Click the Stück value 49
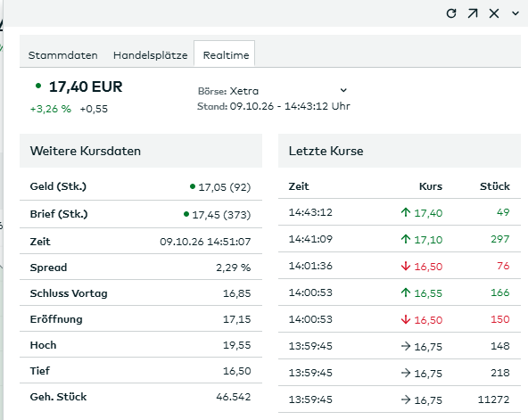The image size is (528, 420). click(503, 212)
